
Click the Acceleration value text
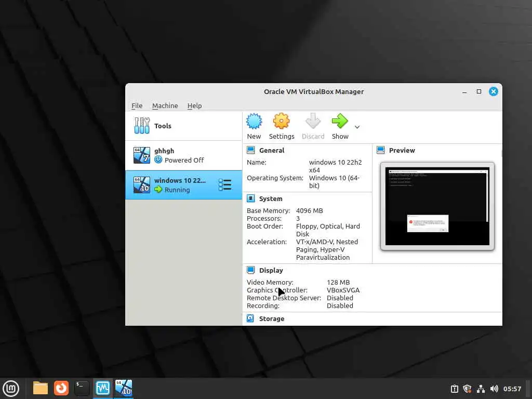(327, 250)
